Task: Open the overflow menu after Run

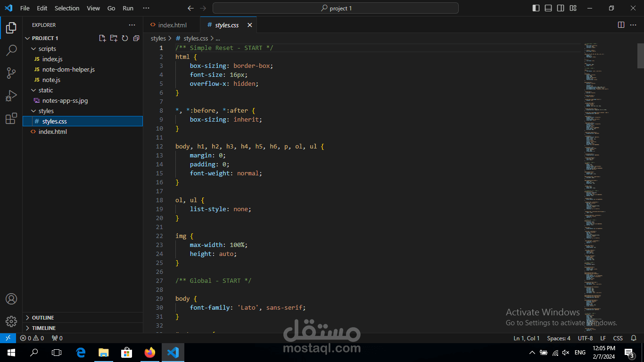Action: coord(146,8)
